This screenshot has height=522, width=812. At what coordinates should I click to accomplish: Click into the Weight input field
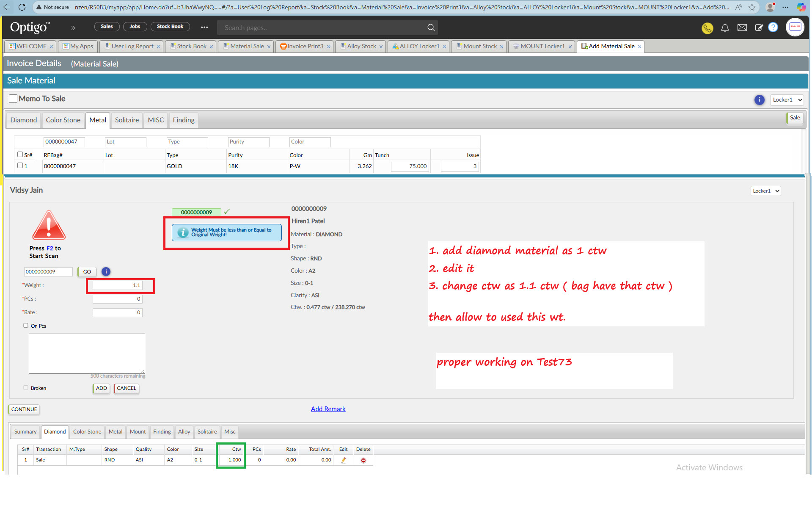point(118,285)
